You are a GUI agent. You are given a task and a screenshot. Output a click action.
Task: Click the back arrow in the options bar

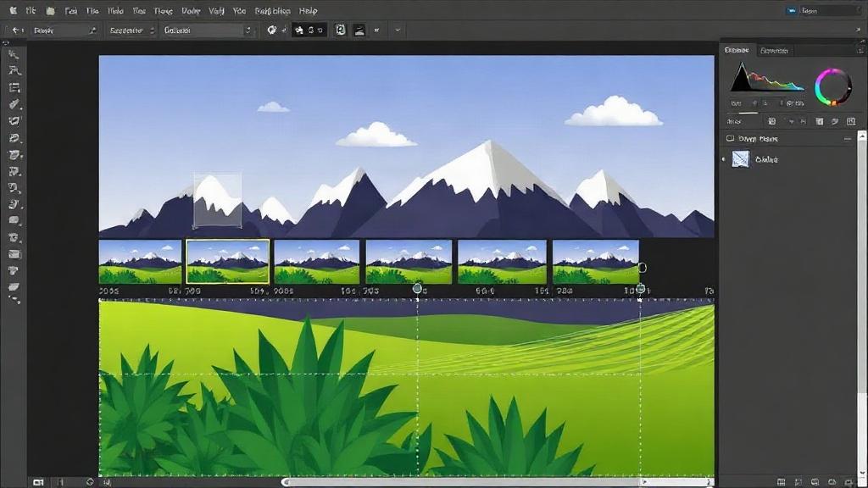pos(15,30)
